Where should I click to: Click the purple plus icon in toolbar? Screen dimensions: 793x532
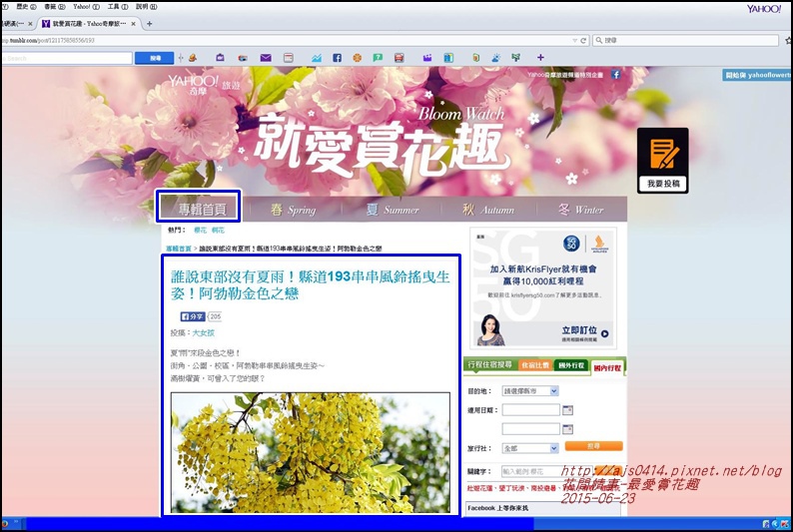coord(540,58)
